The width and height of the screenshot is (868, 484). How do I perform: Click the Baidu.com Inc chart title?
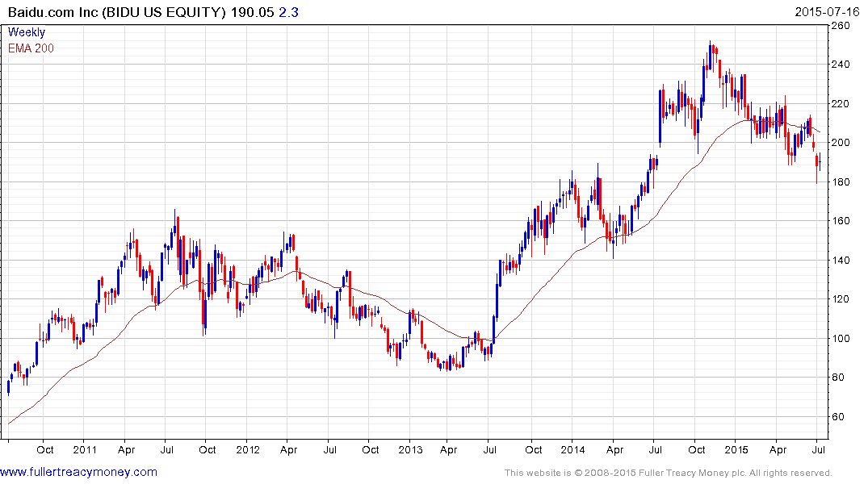117,12
